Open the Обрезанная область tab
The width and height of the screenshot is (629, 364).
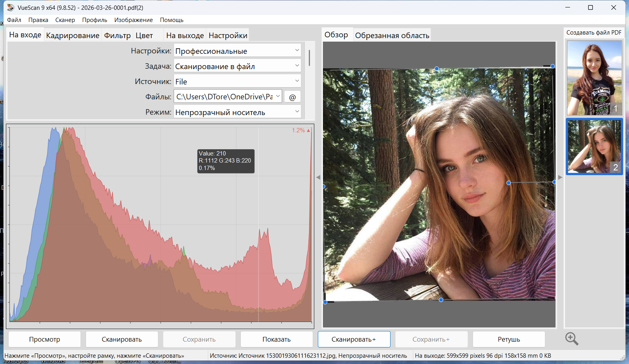392,35
